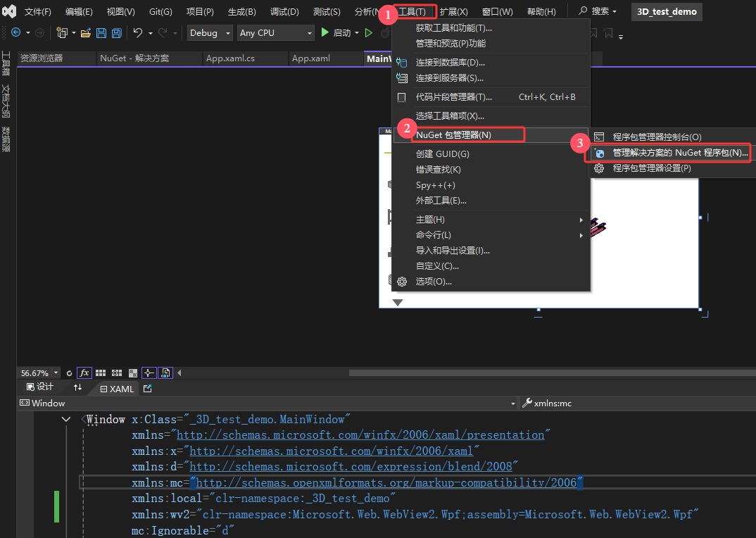Open the 启动 target dropdown arrow
This screenshot has height=538, width=756.
[x=357, y=33]
